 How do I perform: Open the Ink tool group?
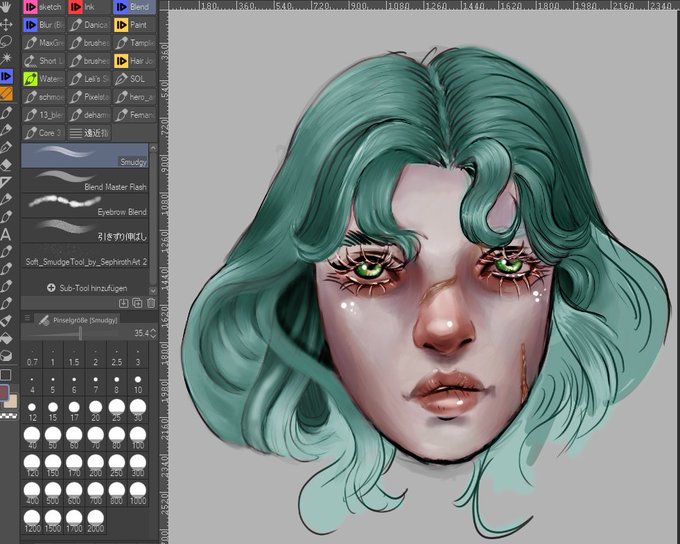pyautogui.click(x=89, y=7)
